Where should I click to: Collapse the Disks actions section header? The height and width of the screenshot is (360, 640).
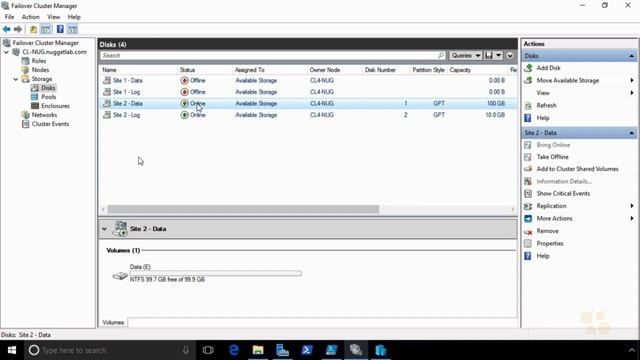tap(631, 56)
